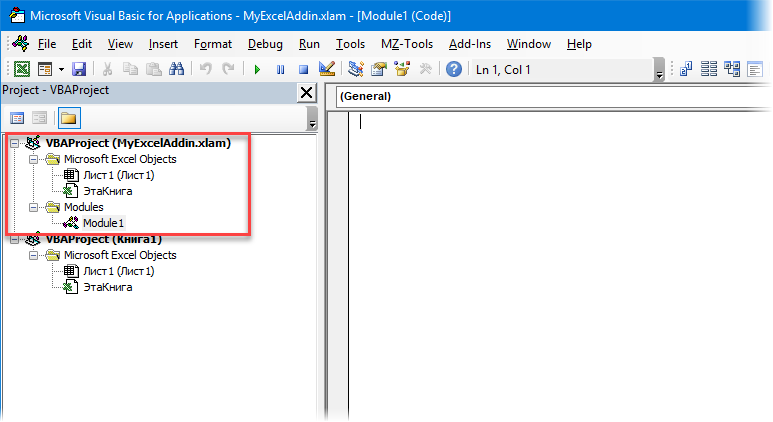
Task: Open the Run menu
Action: click(x=309, y=44)
